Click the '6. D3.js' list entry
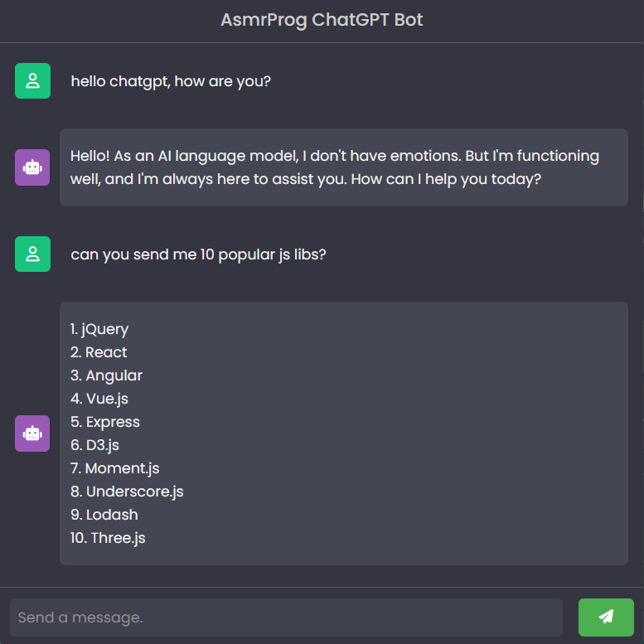Screen dimensions: 644x644 click(95, 445)
